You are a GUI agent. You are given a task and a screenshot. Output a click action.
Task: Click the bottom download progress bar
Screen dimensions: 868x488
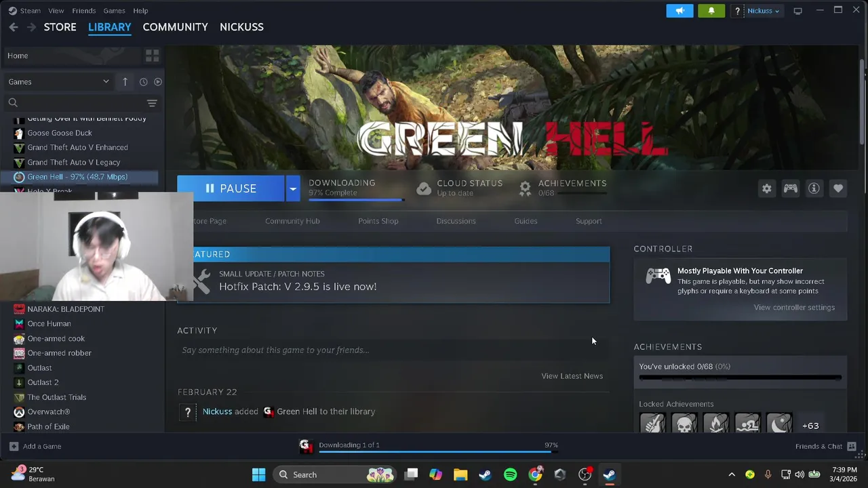coord(438,451)
